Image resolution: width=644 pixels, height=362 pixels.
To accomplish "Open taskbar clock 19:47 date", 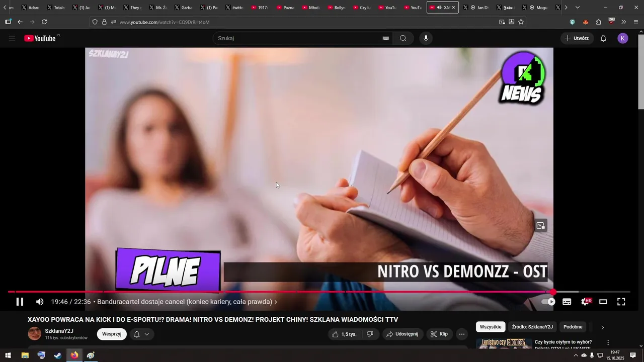I will [x=615, y=355].
